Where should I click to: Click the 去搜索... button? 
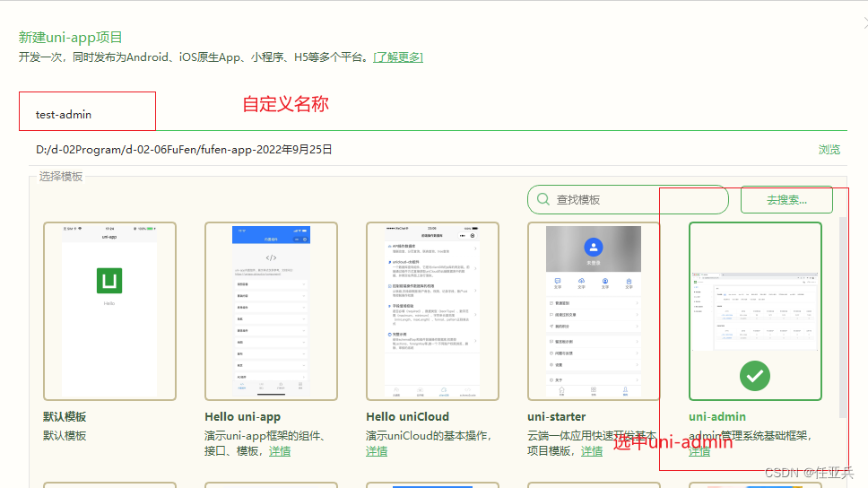click(x=786, y=200)
